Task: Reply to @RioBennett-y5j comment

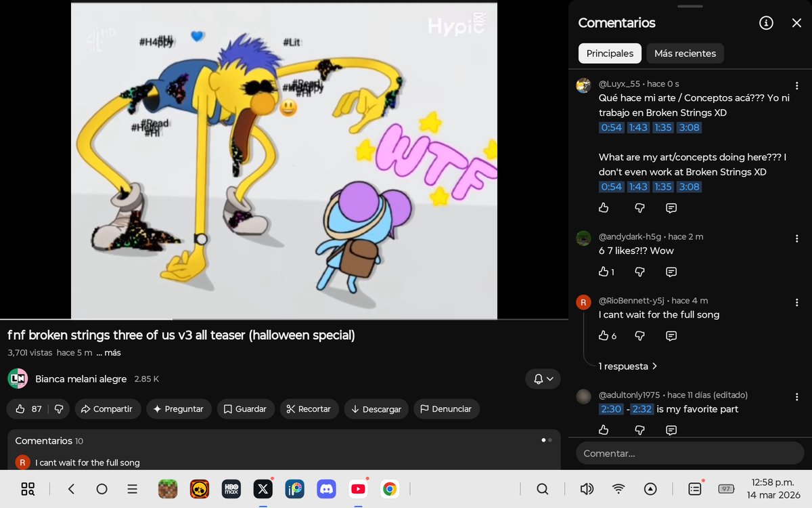Action: (671, 336)
